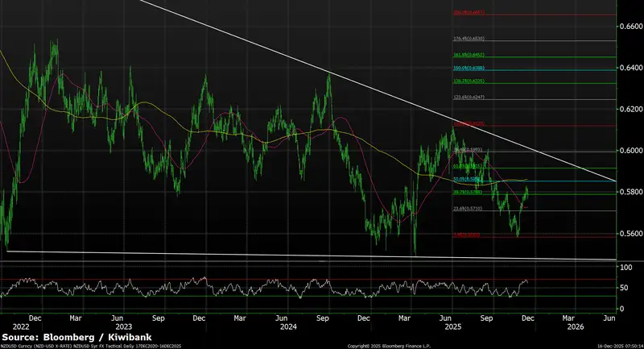
Task: Click the 16-Dec-2025 timestamp in footer
Action: click(620, 347)
